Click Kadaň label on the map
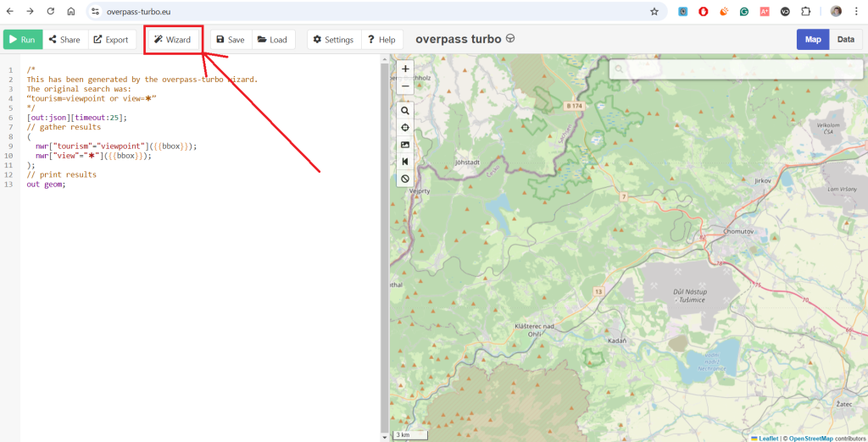This screenshot has width=868, height=442. 617,340
